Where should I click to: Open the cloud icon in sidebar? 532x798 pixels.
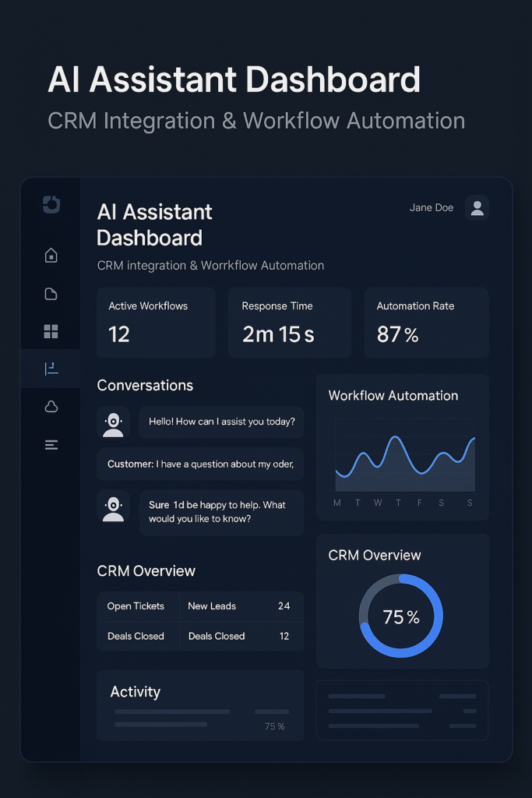click(x=51, y=407)
